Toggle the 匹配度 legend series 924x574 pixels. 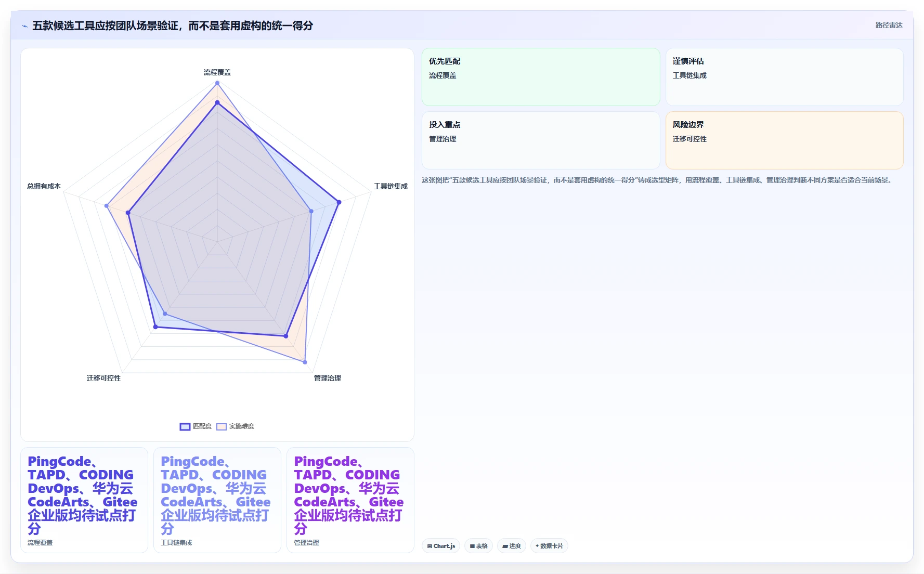click(196, 426)
